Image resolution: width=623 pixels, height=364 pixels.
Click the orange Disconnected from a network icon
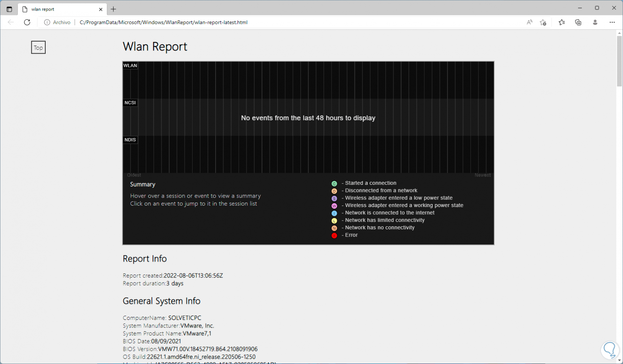(x=334, y=191)
